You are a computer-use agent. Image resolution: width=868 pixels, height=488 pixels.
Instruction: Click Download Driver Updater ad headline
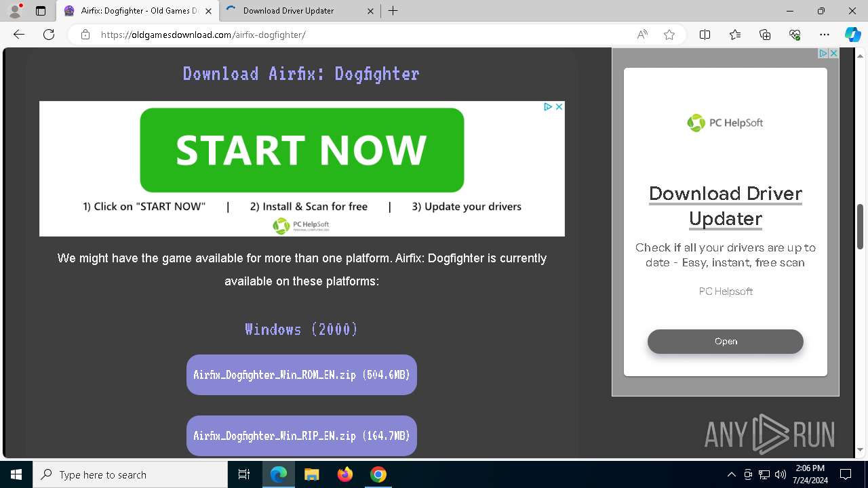pyautogui.click(x=726, y=206)
